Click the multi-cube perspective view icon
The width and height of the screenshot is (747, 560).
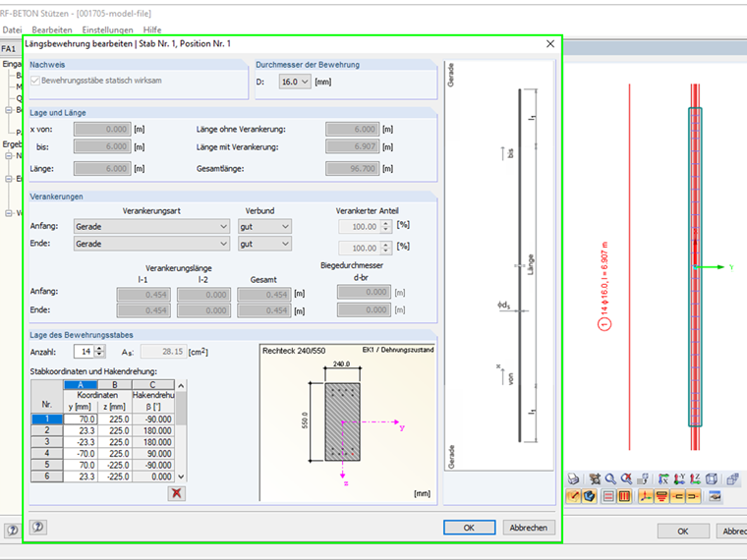[x=732, y=479]
